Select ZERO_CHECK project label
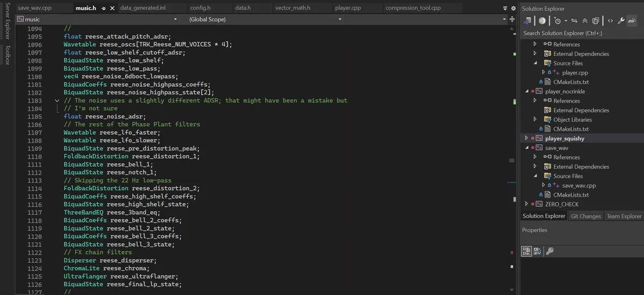Image resolution: width=644 pixels, height=295 pixels. coord(562,204)
